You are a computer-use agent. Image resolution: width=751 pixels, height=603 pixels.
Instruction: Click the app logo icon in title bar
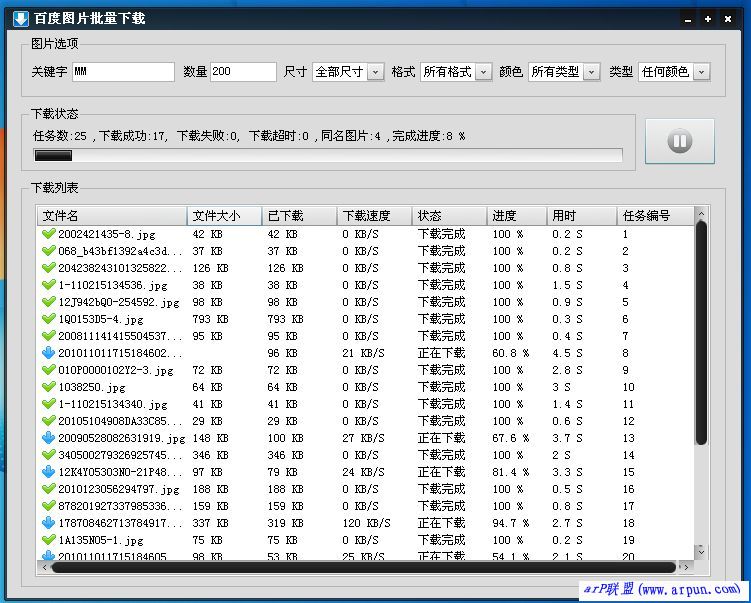(18, 18)
